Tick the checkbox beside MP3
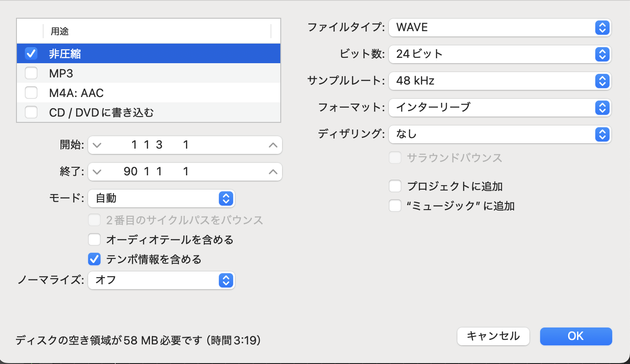The height and width of the screenshot is (364, 630). 31,73
